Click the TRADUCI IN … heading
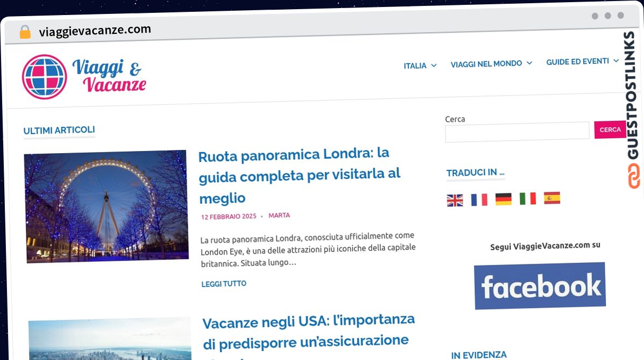The height and width of the screenshot is (360, 644). (475, 172)
